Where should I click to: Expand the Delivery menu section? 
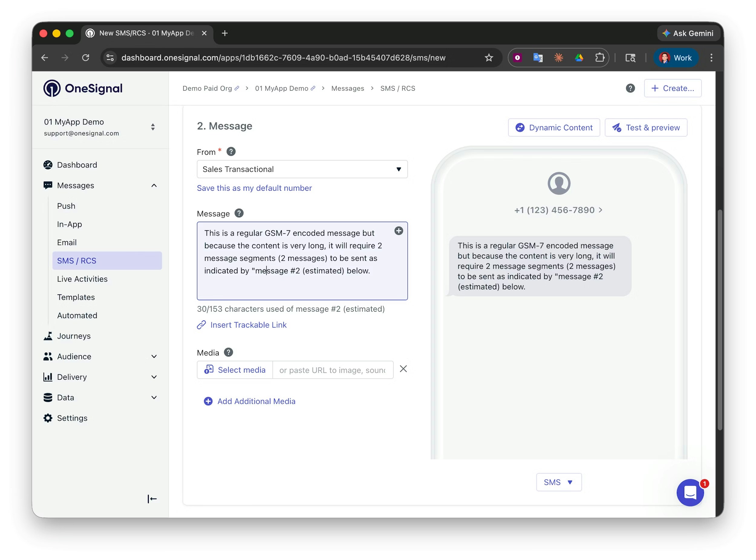pos(154,377)
